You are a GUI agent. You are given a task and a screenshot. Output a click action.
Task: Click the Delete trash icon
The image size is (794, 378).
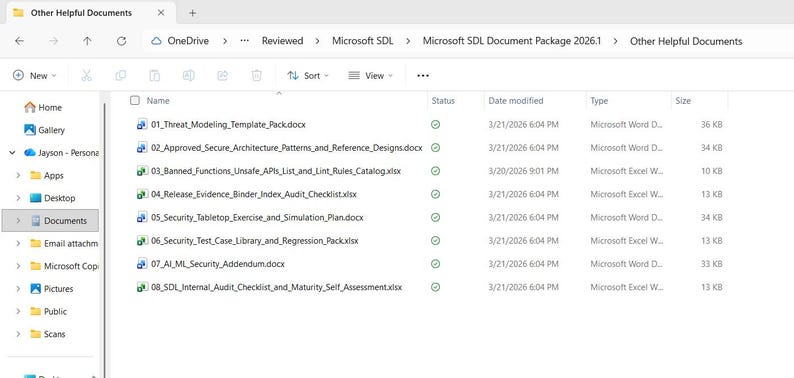click(256, 75)
